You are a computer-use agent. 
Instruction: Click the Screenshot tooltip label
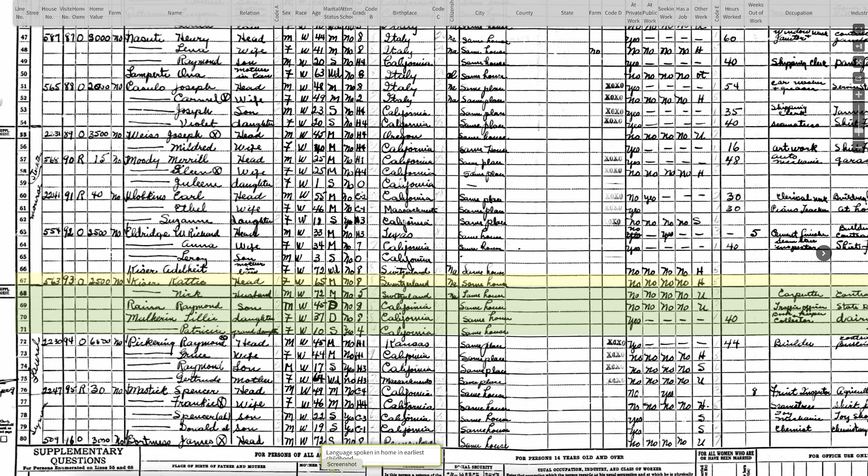(342, 464)
